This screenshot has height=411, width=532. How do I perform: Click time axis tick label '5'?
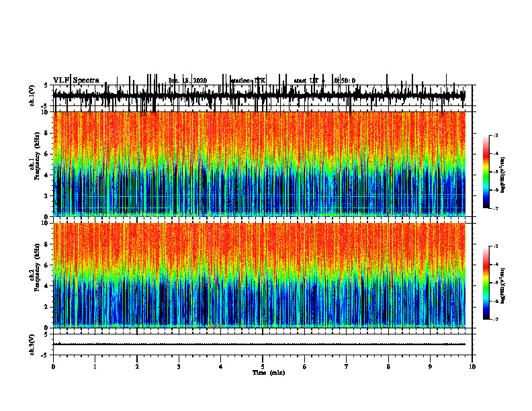263,367
